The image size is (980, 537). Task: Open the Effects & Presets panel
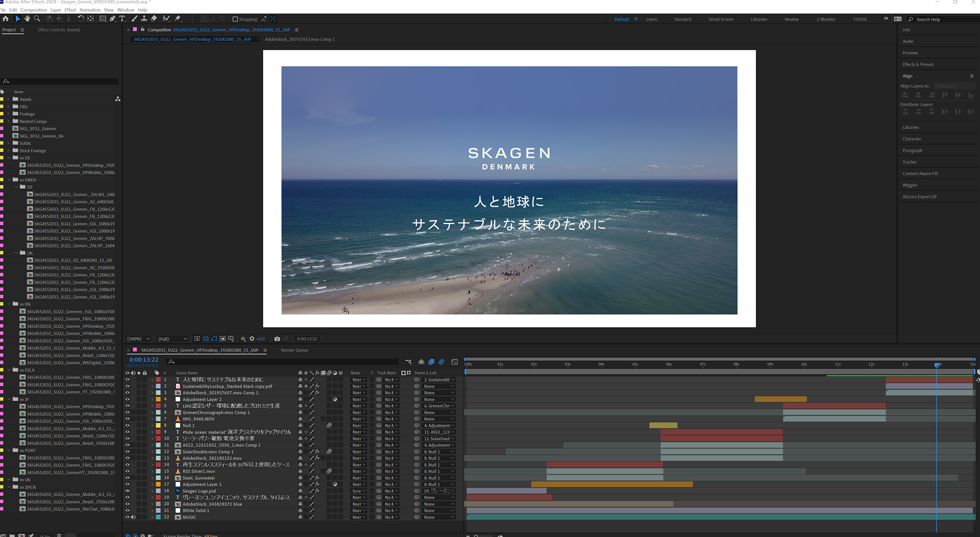pyautogui.click(x=918, y=64)
